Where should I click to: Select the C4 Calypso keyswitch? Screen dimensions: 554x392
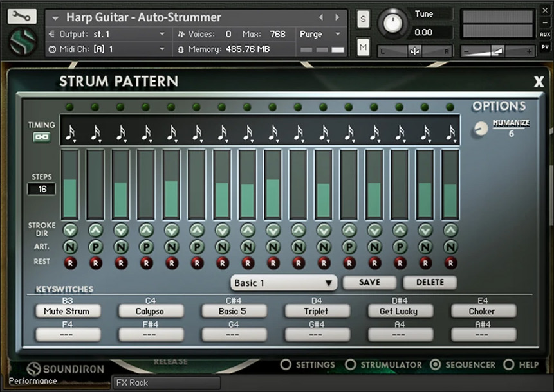[151, 311]
